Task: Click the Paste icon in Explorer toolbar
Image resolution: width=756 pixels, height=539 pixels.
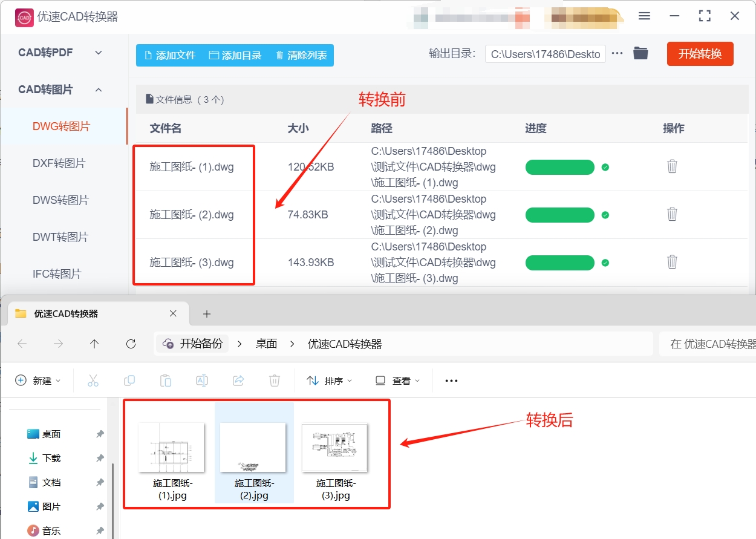Action: [165, 381]
